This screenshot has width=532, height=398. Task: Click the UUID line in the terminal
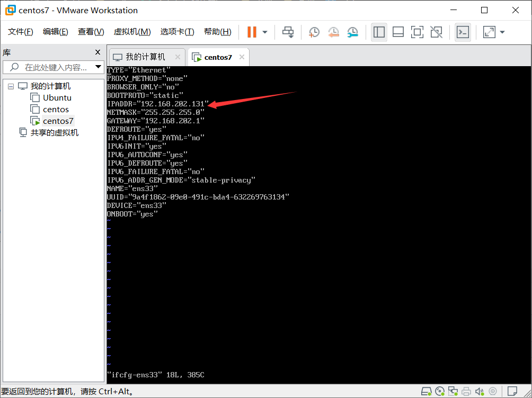(198, 197)
